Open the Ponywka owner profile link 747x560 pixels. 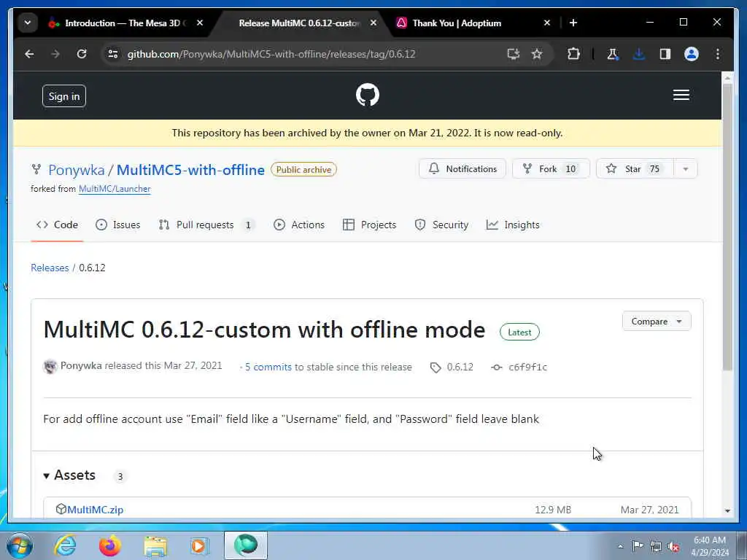click(x=76, y=170)
